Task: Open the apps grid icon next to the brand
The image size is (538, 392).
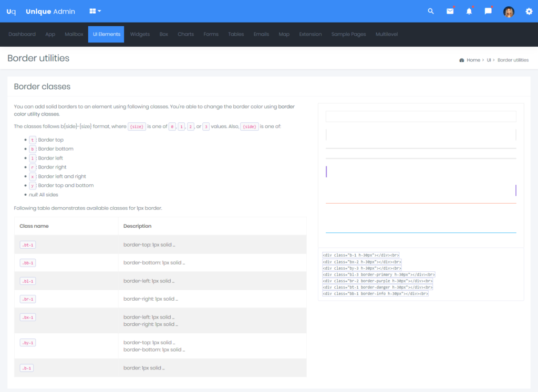Action: tap(93, 10)
